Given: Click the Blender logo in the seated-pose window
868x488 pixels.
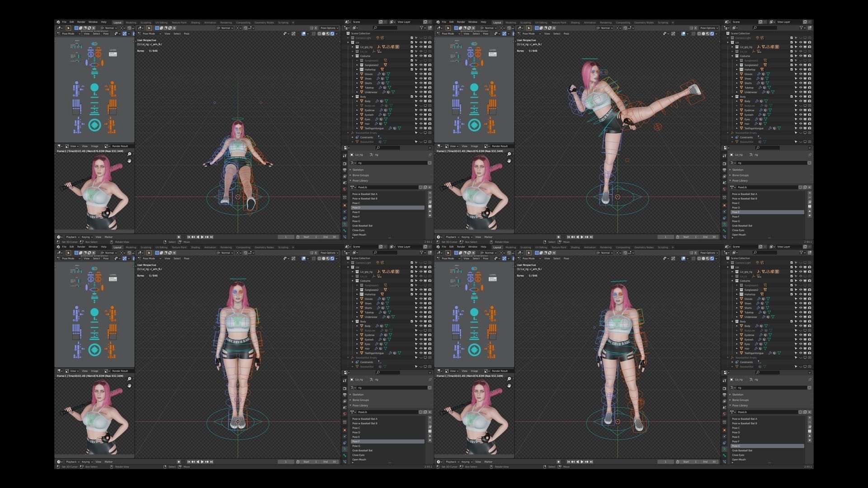Looking at the screenshot, I should coord(58,22).
